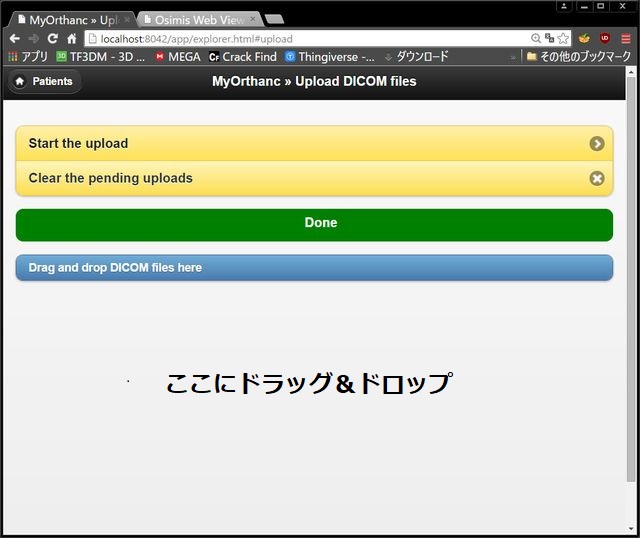Switch to MyOrthanc » Upload tab

(73, 20)
